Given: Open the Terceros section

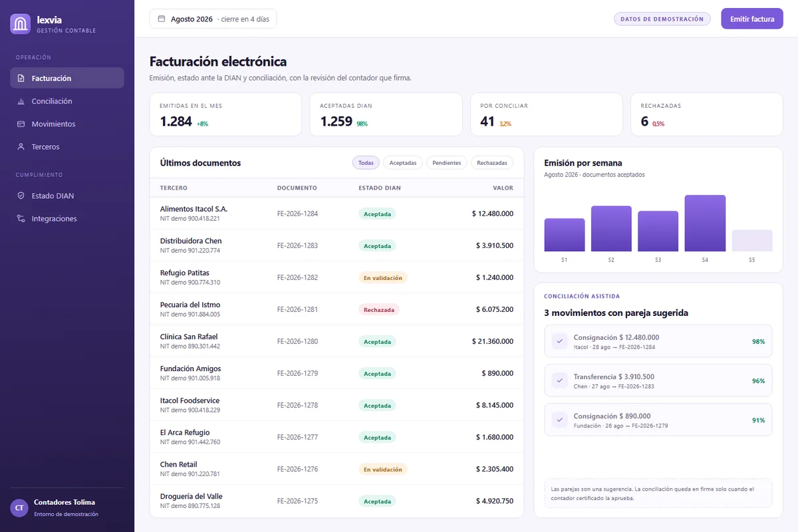Looking at the screenshot, I should 66,146.
